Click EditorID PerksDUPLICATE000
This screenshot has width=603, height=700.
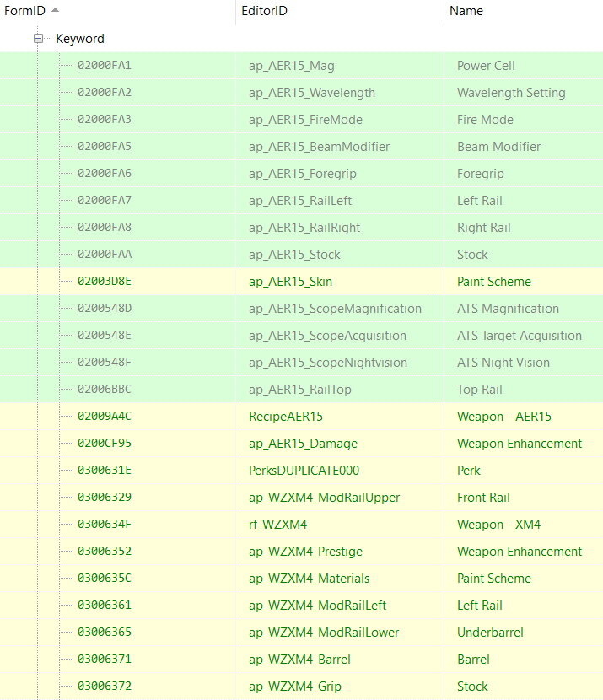coord(304,471)
